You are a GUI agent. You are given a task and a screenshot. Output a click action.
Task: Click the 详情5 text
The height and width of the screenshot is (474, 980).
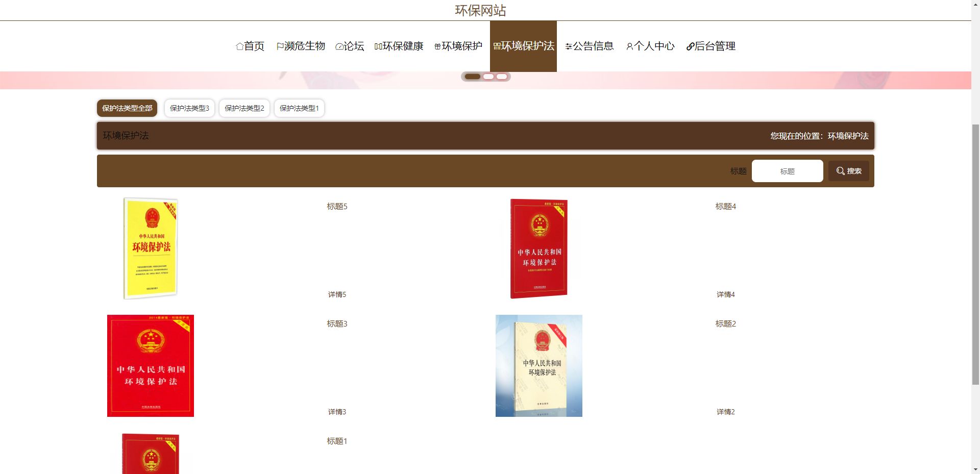[x=337, y=294]
